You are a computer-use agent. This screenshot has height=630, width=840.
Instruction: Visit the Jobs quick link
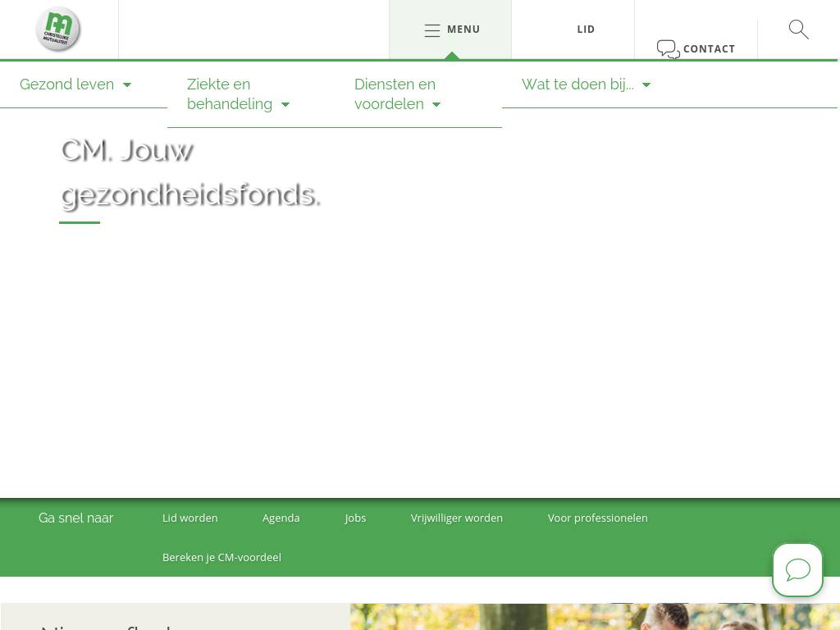[355, 518]
